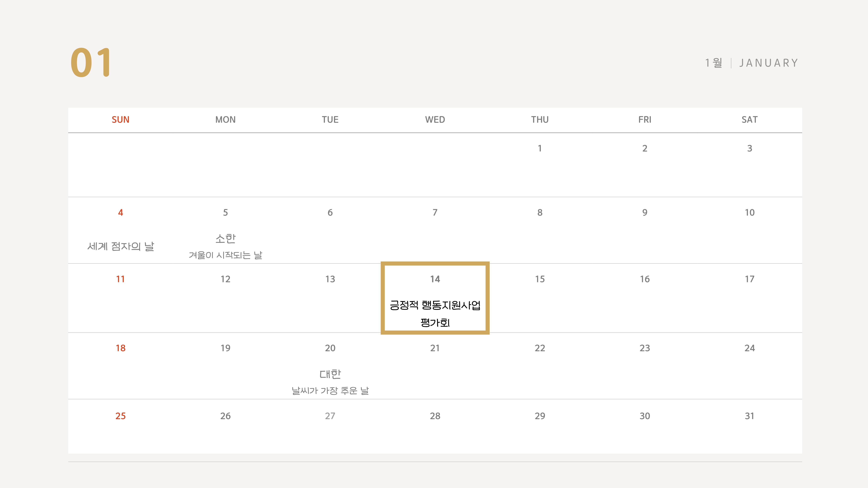
Task: Click the date 31
Action: point(749,416)
